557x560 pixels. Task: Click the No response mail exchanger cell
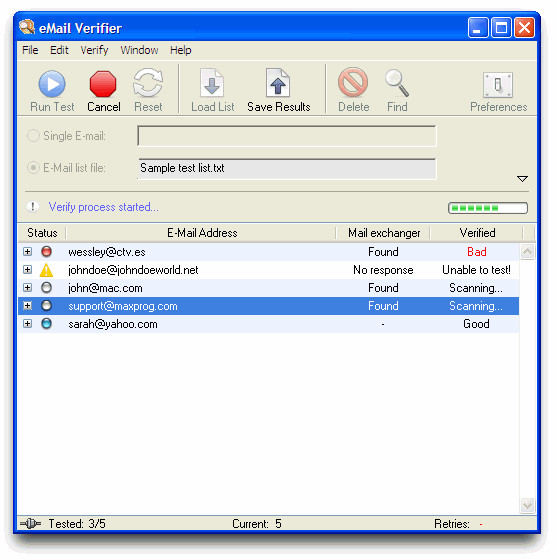[x=383, y=270]
